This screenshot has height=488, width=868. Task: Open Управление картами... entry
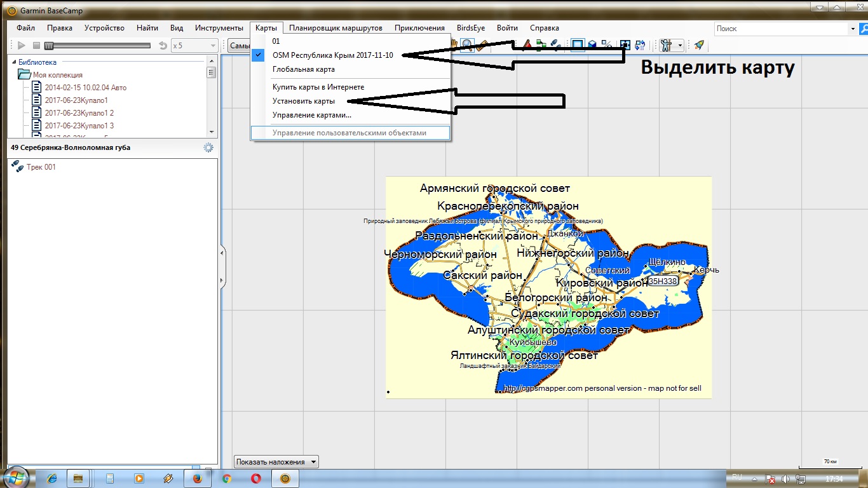tap(312, 115)
